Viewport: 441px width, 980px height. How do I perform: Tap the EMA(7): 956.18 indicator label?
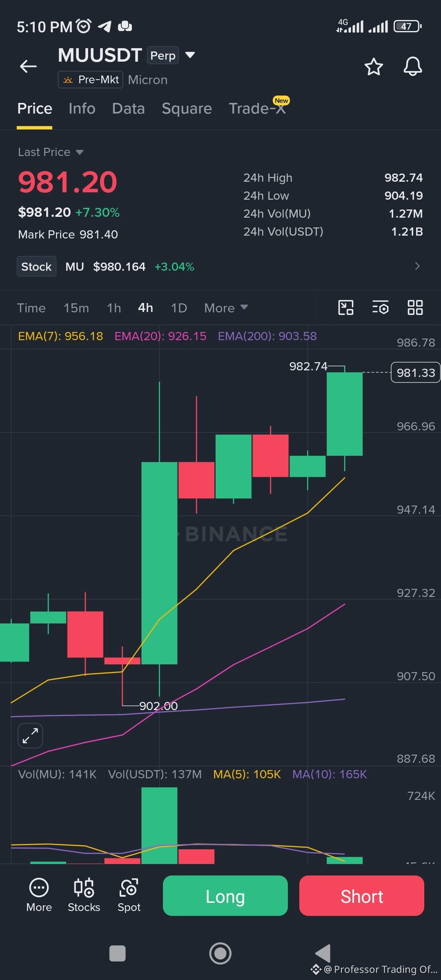(60, 336)
